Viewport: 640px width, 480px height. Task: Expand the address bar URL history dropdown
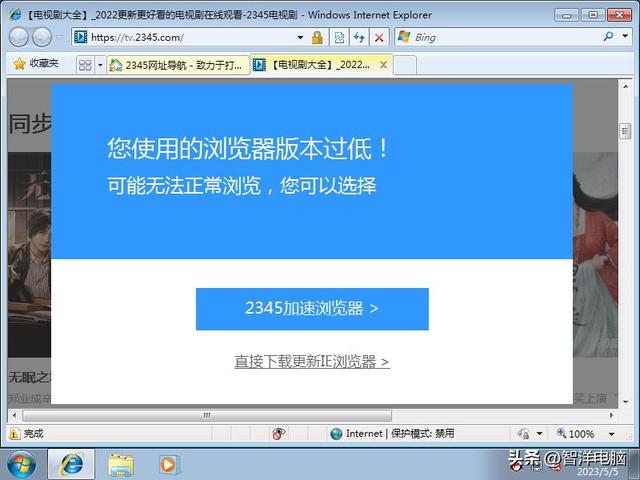click(x=300, y=37)
